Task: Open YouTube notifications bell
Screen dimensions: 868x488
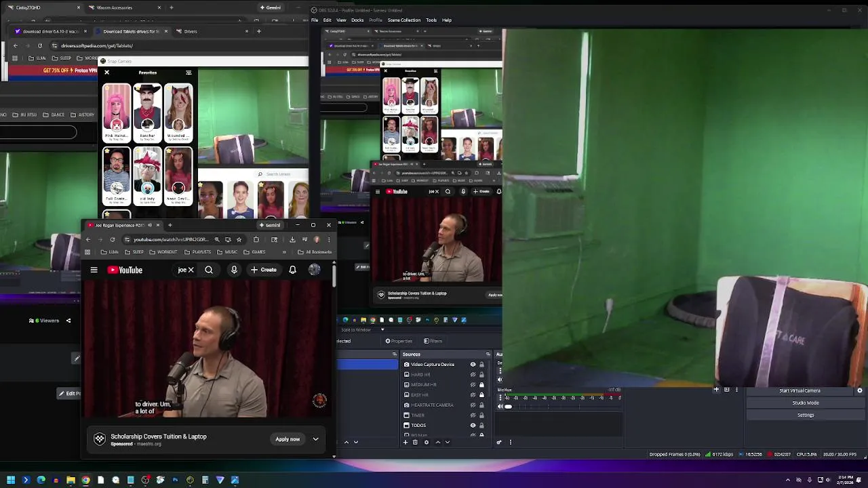Action: 292,270
